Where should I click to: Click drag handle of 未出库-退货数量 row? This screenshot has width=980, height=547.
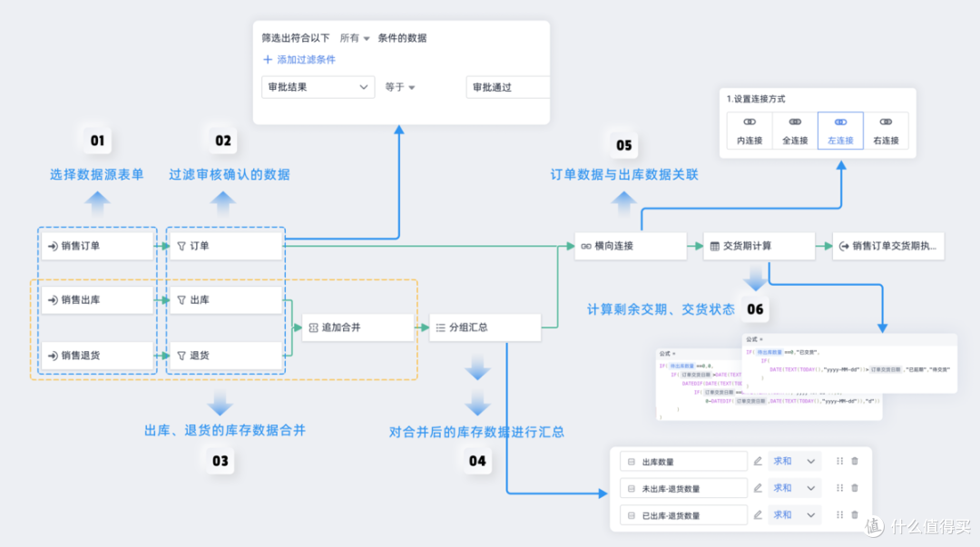[x=839, y=488]
